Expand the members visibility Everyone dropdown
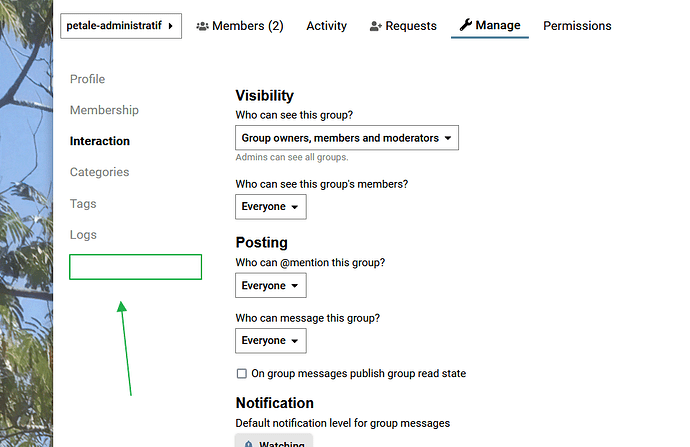 [271, 207]
